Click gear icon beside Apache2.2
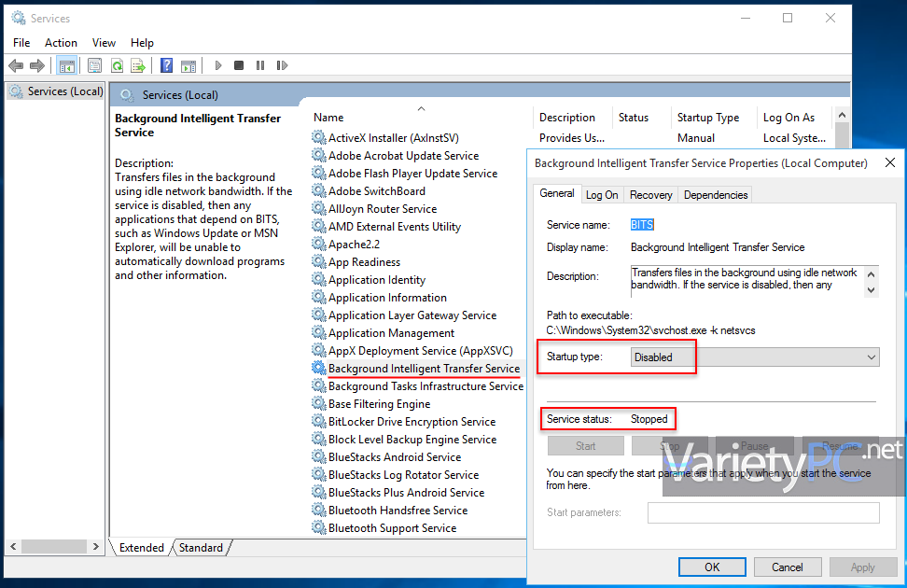This screenshot has width=907, height=588. 318,244
